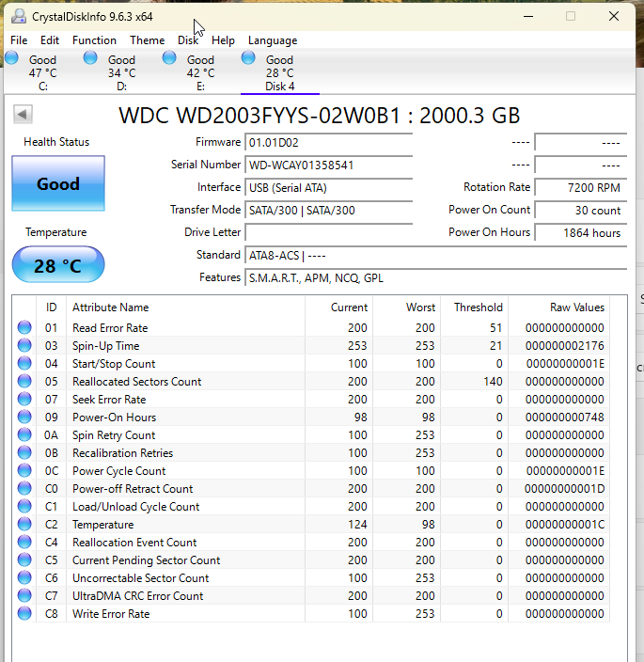Click the Features field S.M.A.R.T., APM, NCQ, GPL
This screenshot has height=662, width=644.
tap(436, 277)
